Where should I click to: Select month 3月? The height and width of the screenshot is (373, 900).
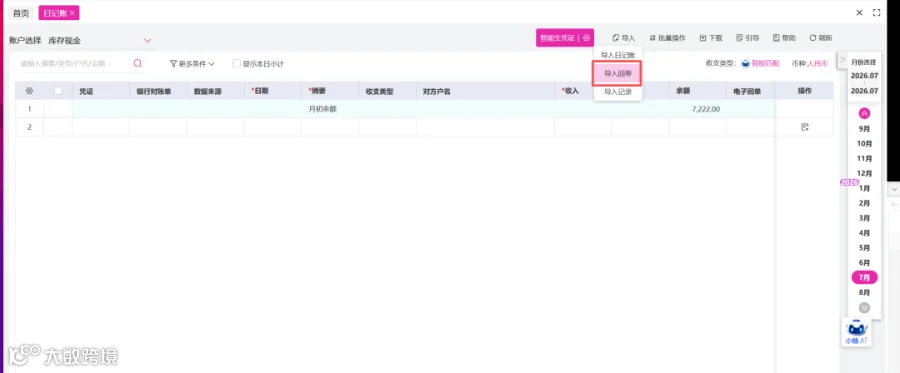[864, 219]
